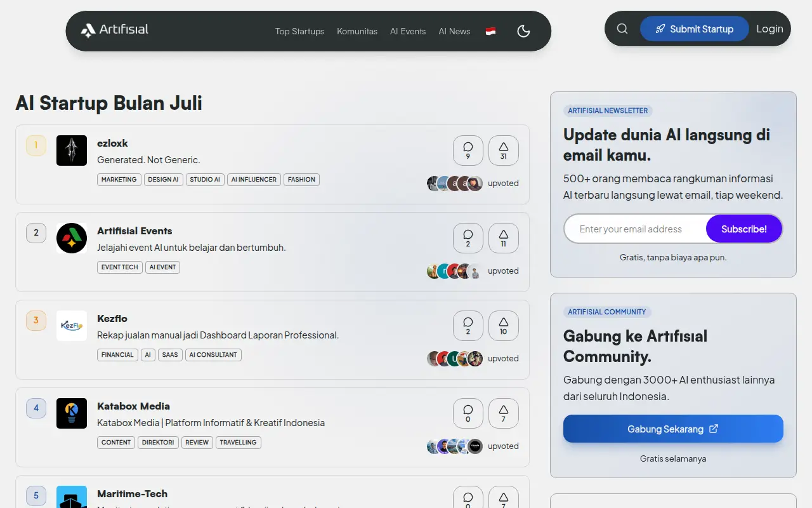Select the AI INFLUENCER tag on ezloxk

coord(254,180)
